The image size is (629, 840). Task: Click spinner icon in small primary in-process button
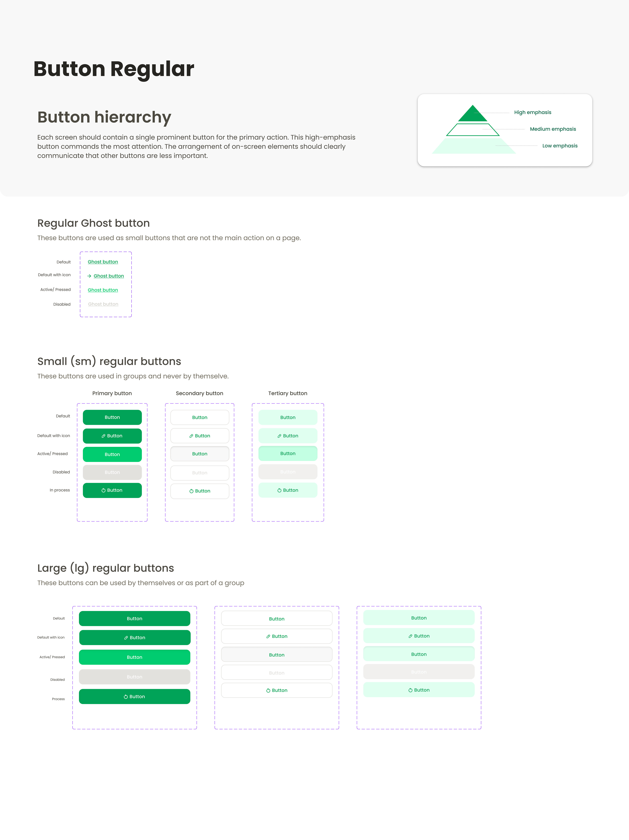(x=103, y=490)
